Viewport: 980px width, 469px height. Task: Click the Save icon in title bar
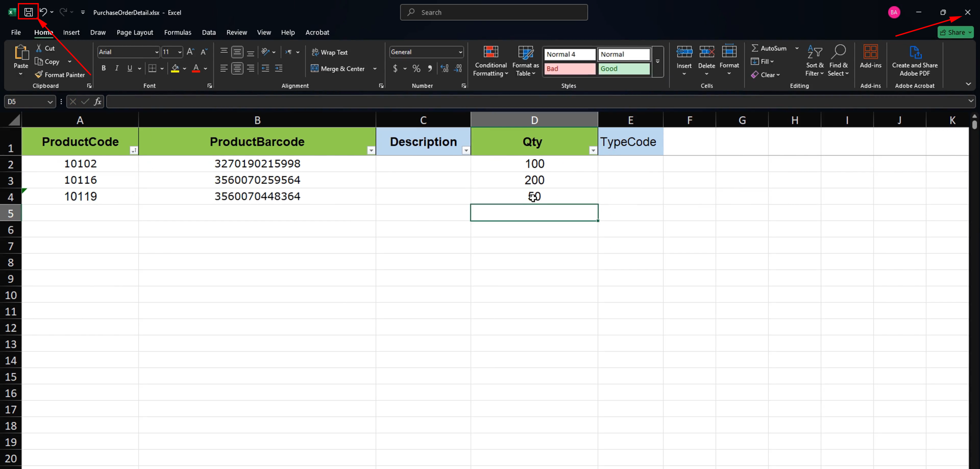(x=28, y=12)
